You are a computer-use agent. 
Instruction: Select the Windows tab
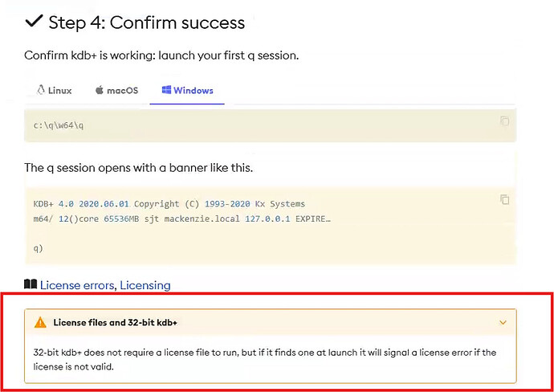coord(187,91)
